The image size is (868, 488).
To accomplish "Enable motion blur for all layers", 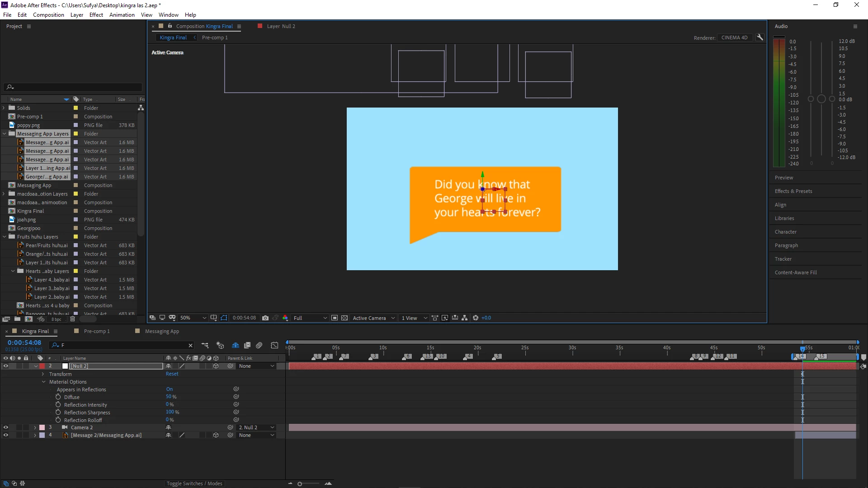I will tap(259, 345).
